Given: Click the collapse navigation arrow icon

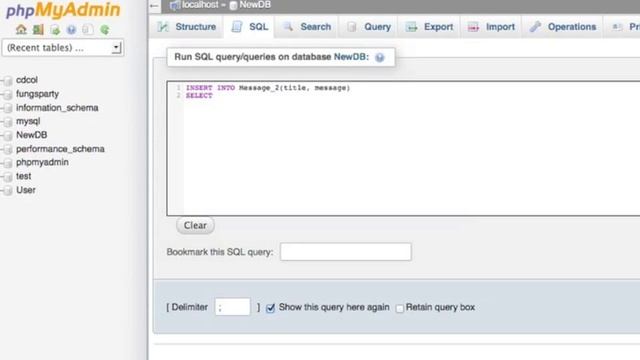Looking at the screenshot, I should (154, 6).
